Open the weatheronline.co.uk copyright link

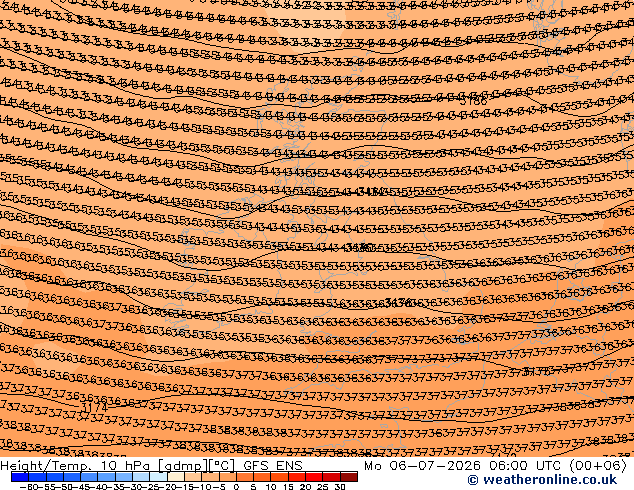pos(542,480)
